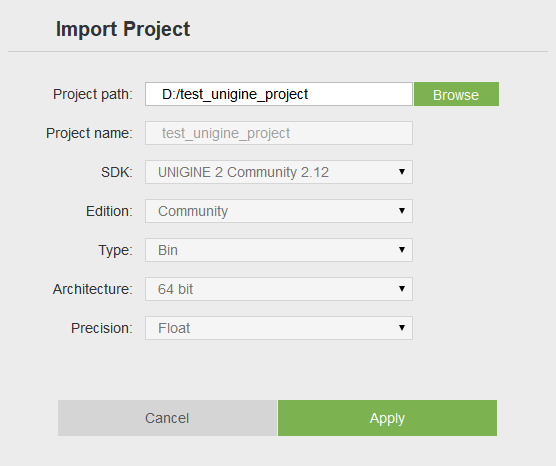The image size is (556, 466).
Task: Open the Architecture dropdown set to 64 bit
Action: 279,289
